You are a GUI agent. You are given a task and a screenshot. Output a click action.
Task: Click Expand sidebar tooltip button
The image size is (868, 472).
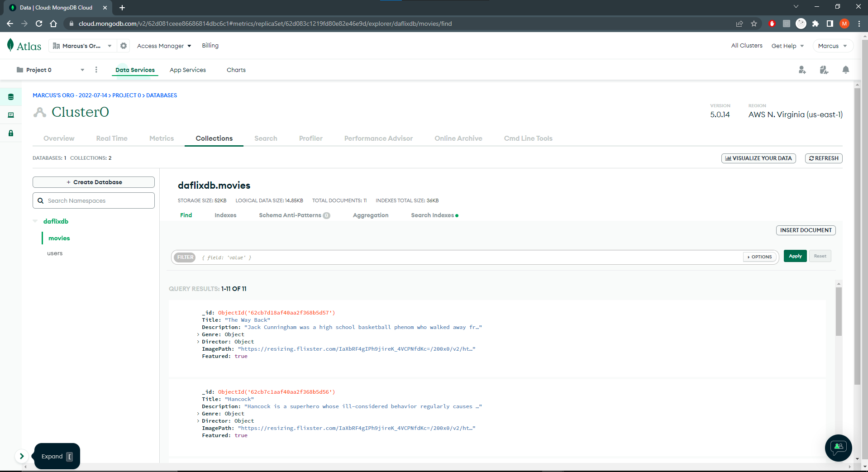(x=57, y=456)
